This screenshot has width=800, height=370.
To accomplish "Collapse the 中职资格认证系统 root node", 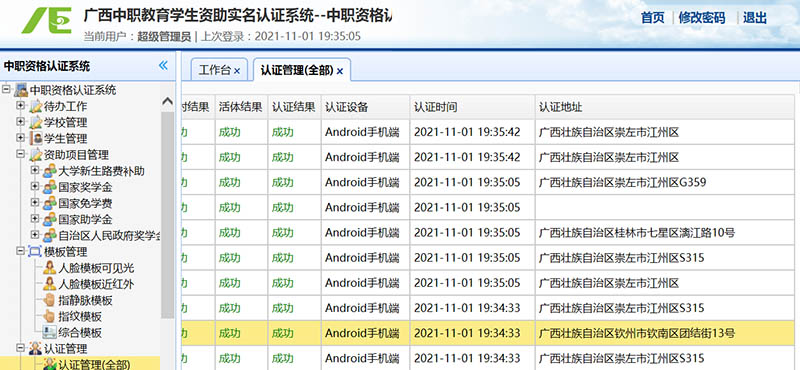I will tap(6, 90).
